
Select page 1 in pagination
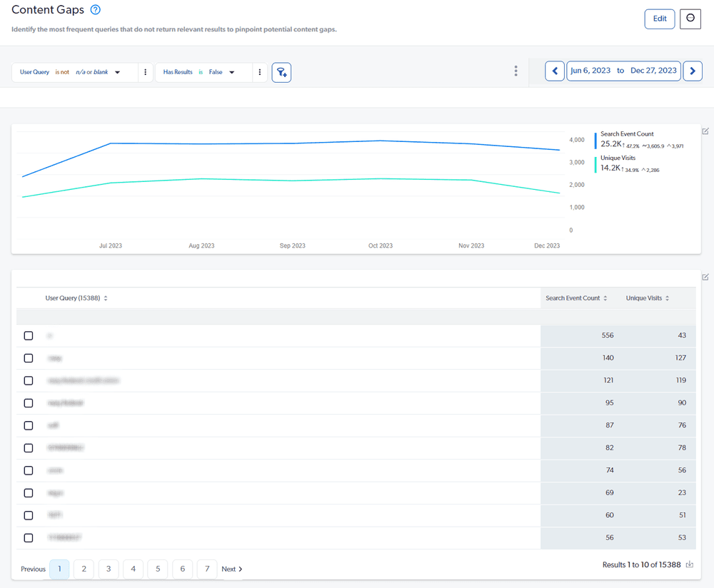click(x=59, y=569)
